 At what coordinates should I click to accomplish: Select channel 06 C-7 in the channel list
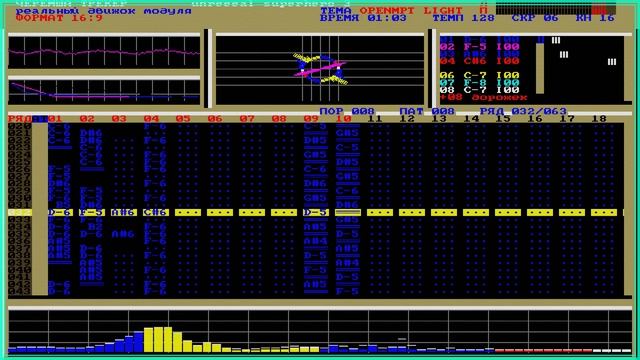[x=480, y=76]
